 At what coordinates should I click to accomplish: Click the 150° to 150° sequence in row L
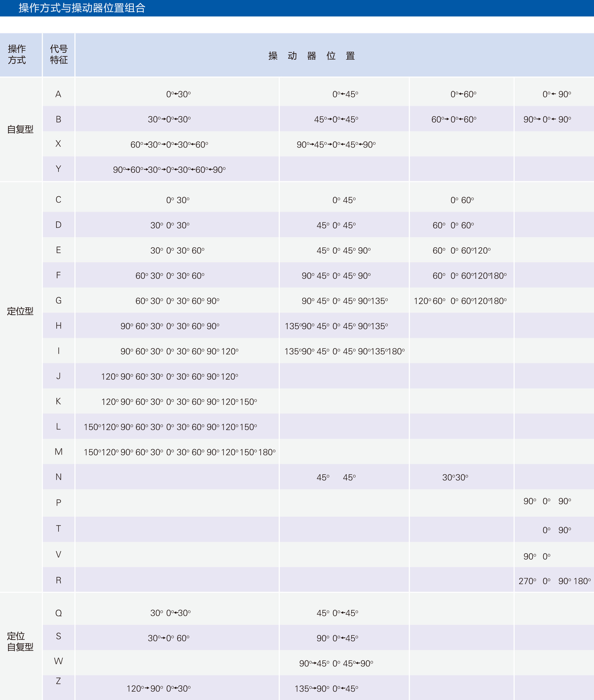tap(170, 427)
